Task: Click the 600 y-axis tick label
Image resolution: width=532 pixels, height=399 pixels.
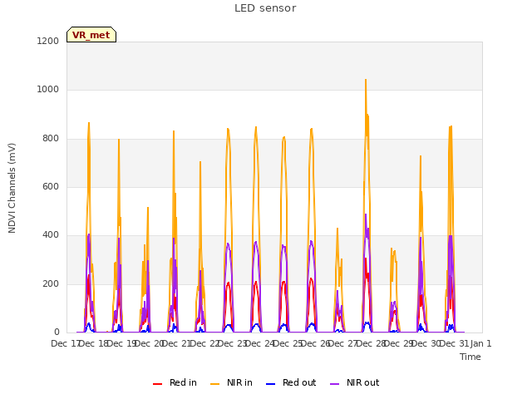Action: [x=51, y=186]
